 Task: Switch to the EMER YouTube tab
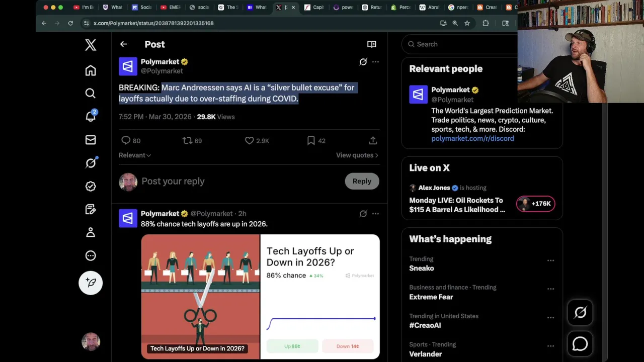tap(170, 7)
